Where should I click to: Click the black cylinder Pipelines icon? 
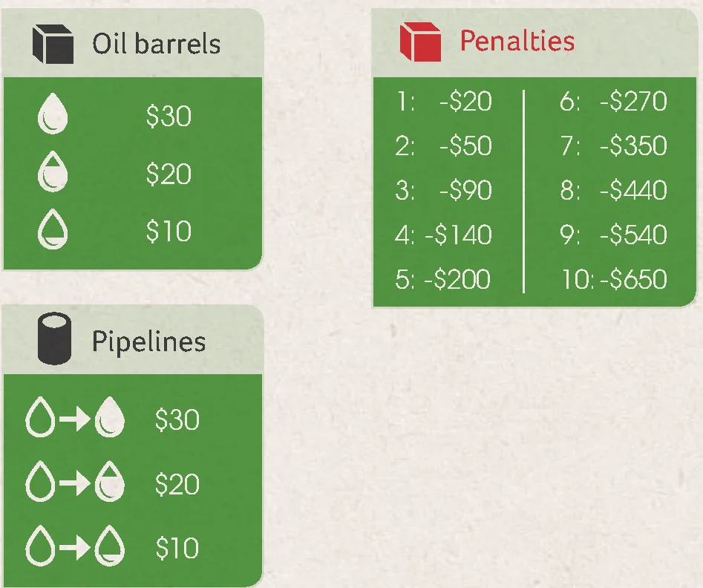[54, 339]
